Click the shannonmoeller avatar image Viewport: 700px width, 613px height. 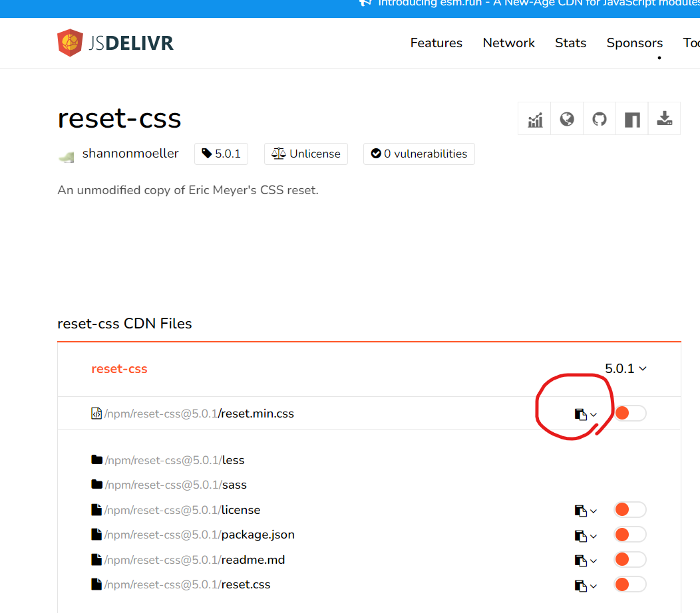pos(67,157)
